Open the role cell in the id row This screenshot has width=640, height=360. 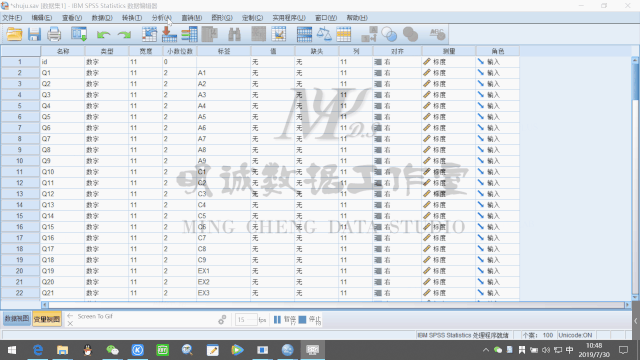pyautogui.click(x=498, y=62)
